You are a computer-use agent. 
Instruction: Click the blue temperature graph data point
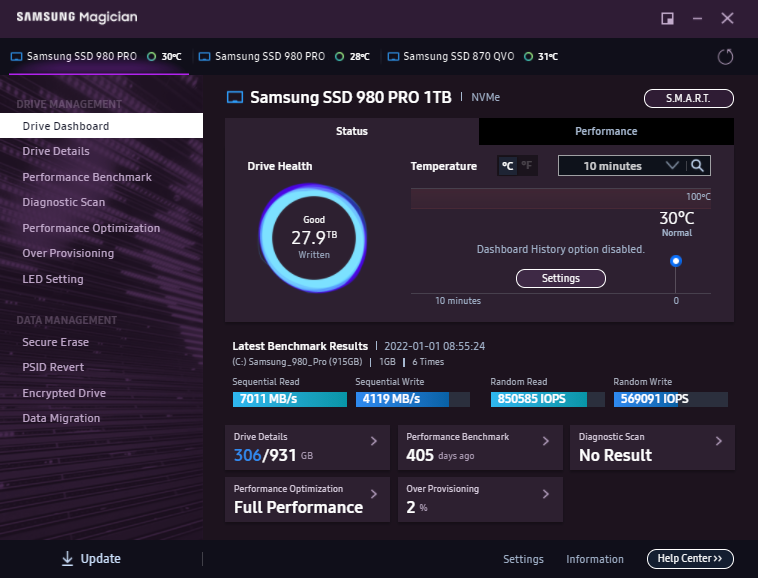[x=676, y=261]
